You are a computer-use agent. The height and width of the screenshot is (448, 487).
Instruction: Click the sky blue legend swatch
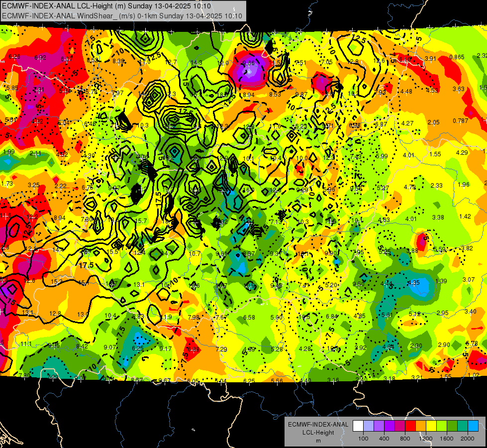(x=473, y=426)
